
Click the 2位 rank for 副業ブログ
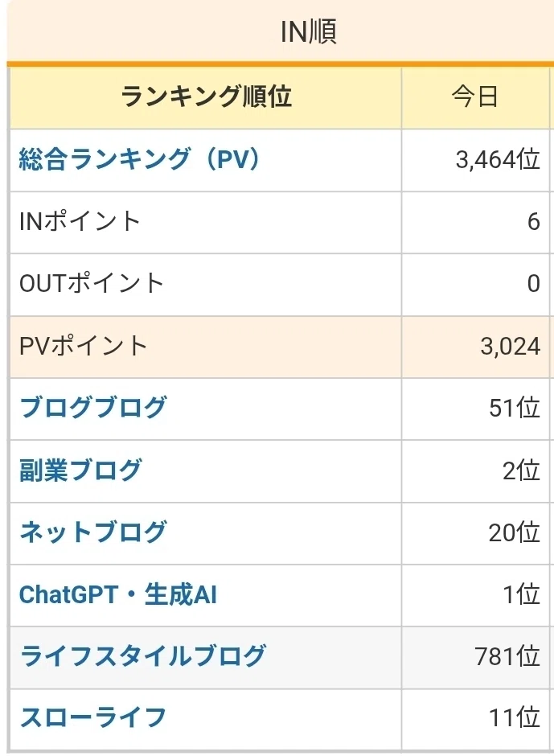click(x=521, y=470)
